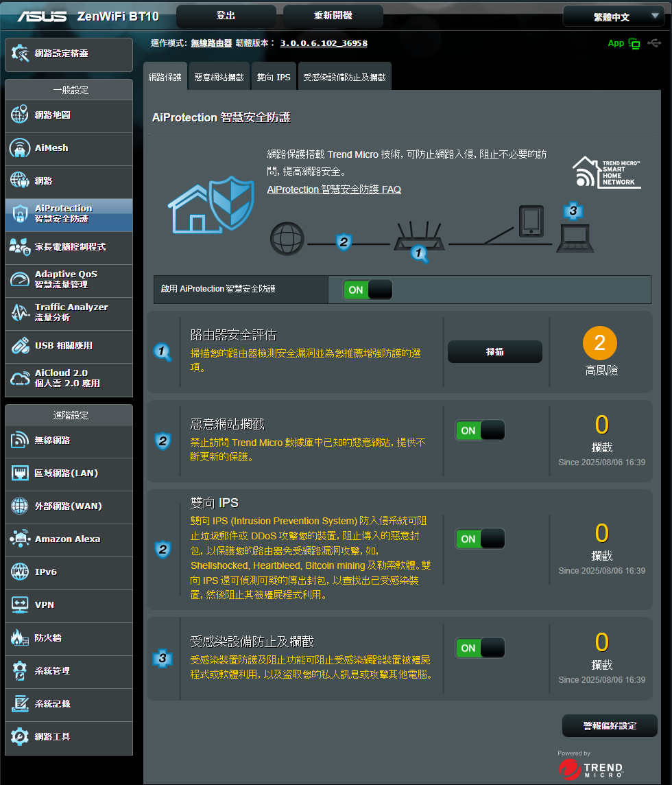
Task: Click the USB 相關應用 icon
Action: pos(20,345)
